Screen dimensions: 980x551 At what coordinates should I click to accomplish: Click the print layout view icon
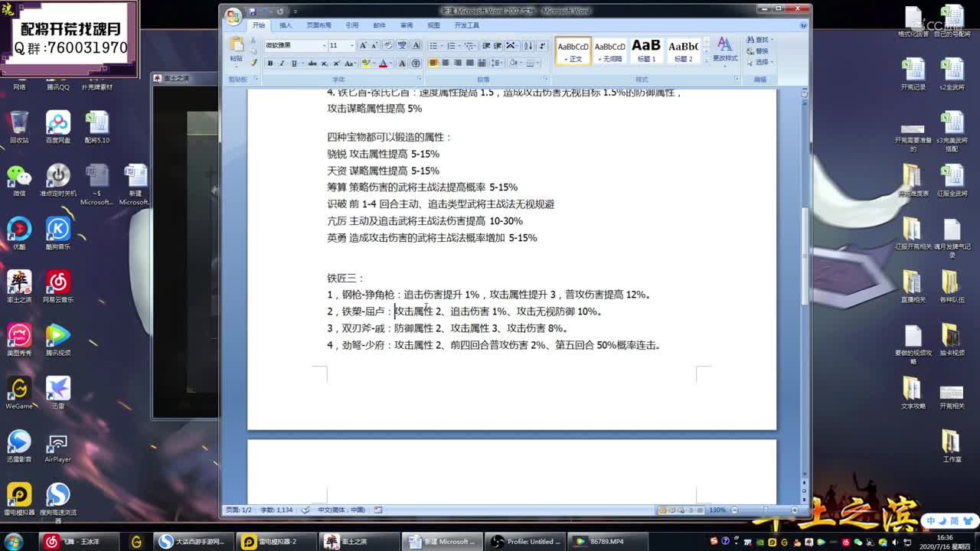663,510
